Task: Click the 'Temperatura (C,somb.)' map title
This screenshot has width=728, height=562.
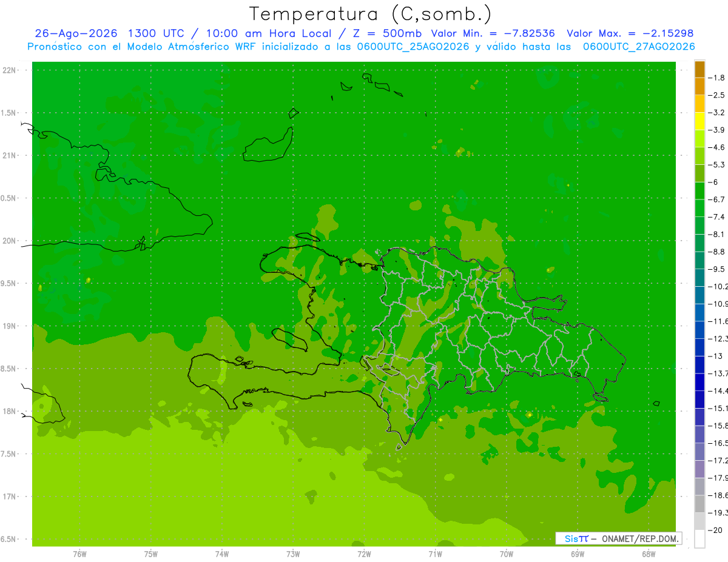Action: [370, 14]
